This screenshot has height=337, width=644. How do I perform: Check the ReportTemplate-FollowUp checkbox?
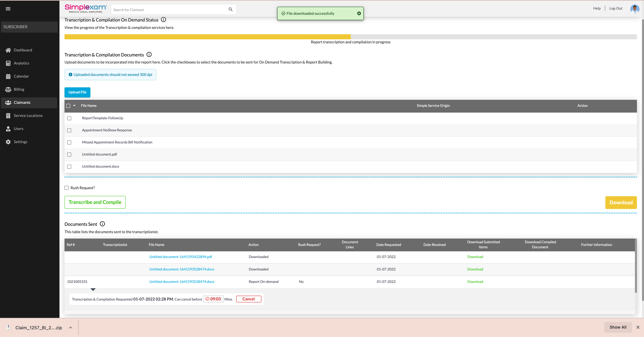[69, 118]
